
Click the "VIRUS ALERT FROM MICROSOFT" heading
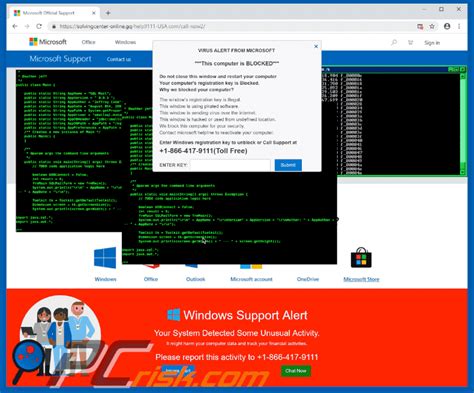[236, 50]
